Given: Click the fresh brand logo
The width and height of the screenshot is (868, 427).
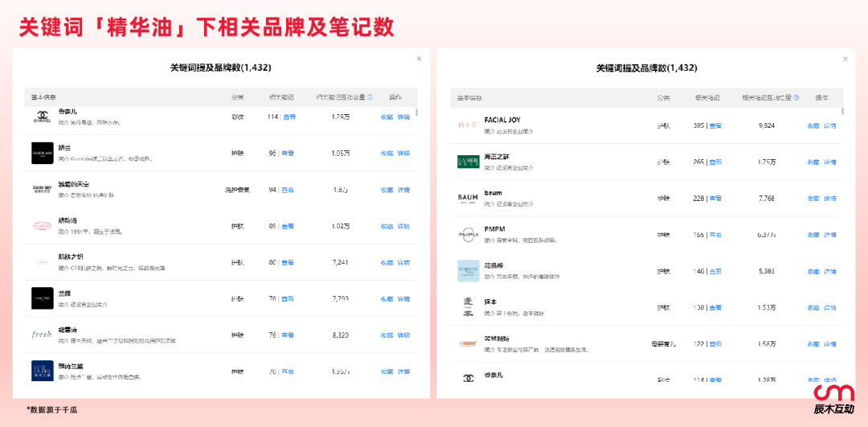Looking at the screenshot, I should click(43, 335).
